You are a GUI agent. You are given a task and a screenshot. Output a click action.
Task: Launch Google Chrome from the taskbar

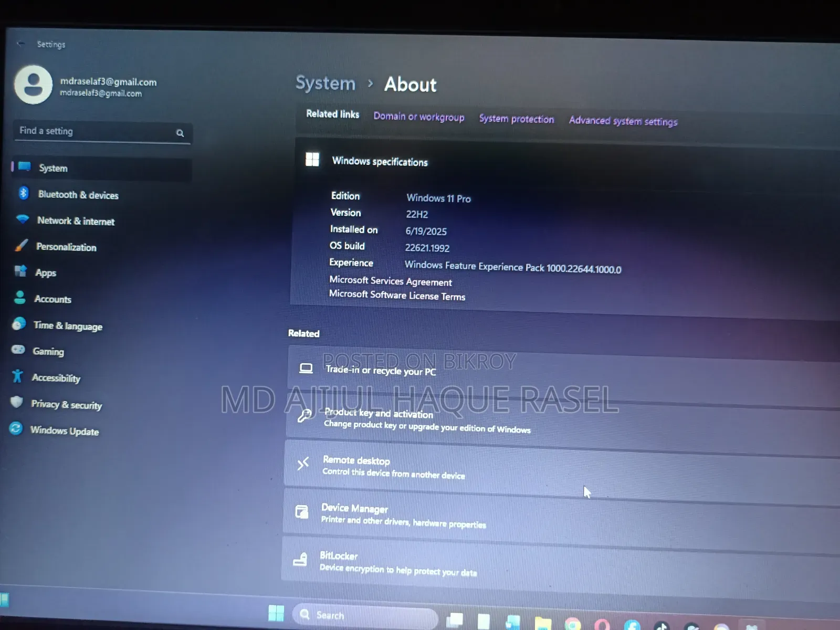573,624
